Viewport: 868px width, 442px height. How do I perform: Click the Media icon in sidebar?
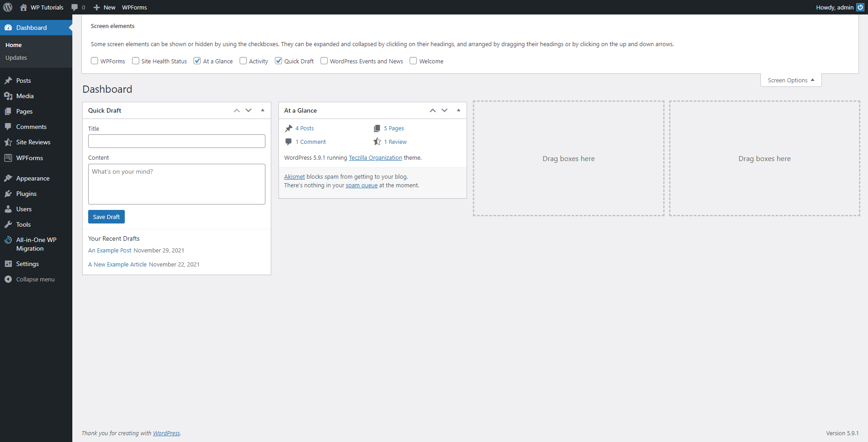pyautogui.click(x=8, y=96)
